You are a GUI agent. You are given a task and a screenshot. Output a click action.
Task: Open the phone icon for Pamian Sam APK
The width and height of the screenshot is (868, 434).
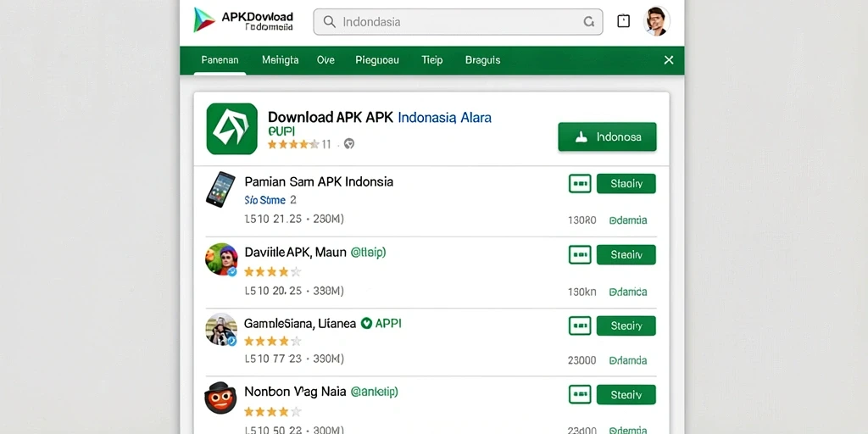click(x=220, y=189)
